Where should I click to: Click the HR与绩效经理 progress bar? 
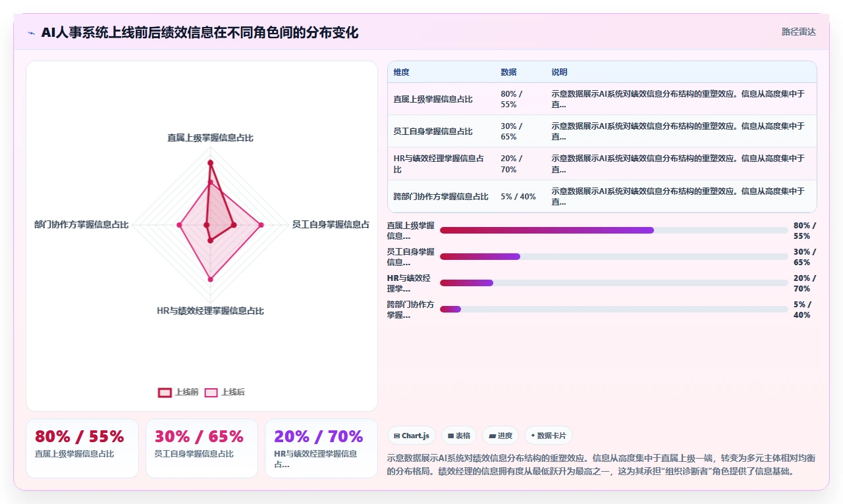614,283
